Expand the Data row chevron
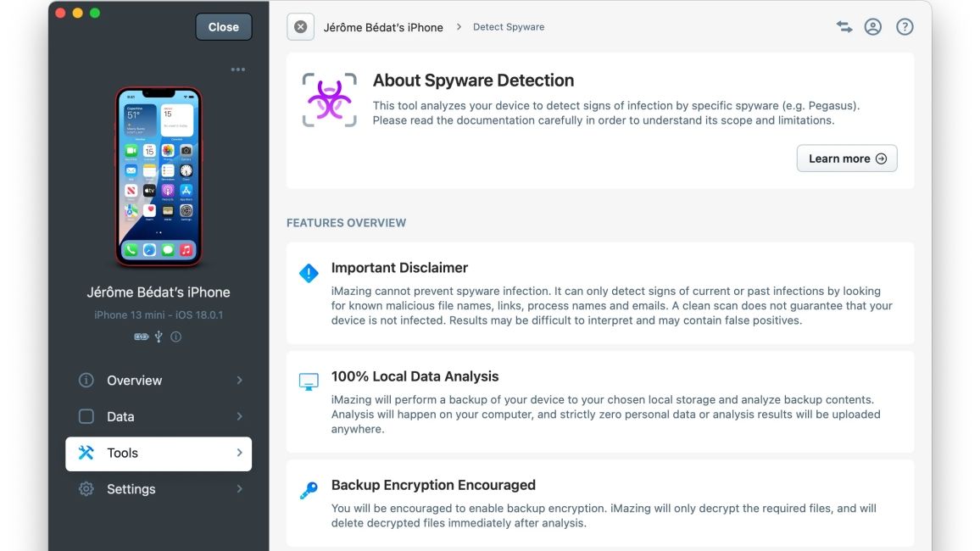The height and width of the screenshot is (551, 980). [x=239, y=417]
